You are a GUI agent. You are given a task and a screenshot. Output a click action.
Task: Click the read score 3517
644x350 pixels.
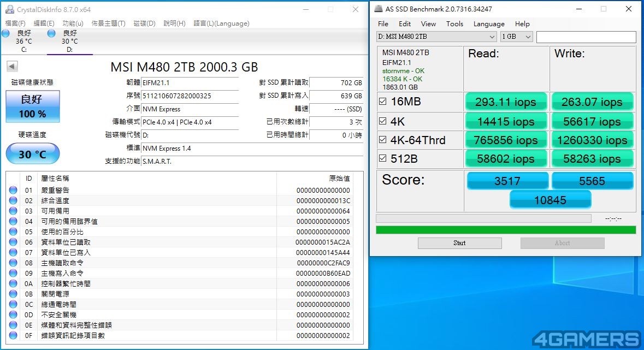pyautogui.click(x=507, y=181)
